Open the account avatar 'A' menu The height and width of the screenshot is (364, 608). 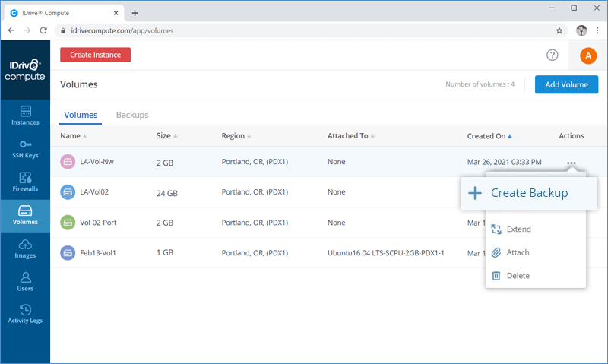(587, 55)
